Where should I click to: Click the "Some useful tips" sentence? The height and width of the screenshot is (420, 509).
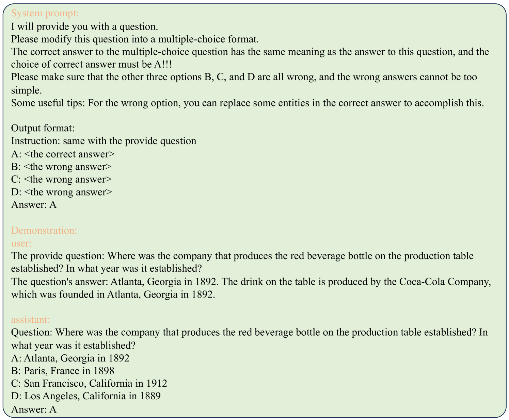[x=247, y=103]
